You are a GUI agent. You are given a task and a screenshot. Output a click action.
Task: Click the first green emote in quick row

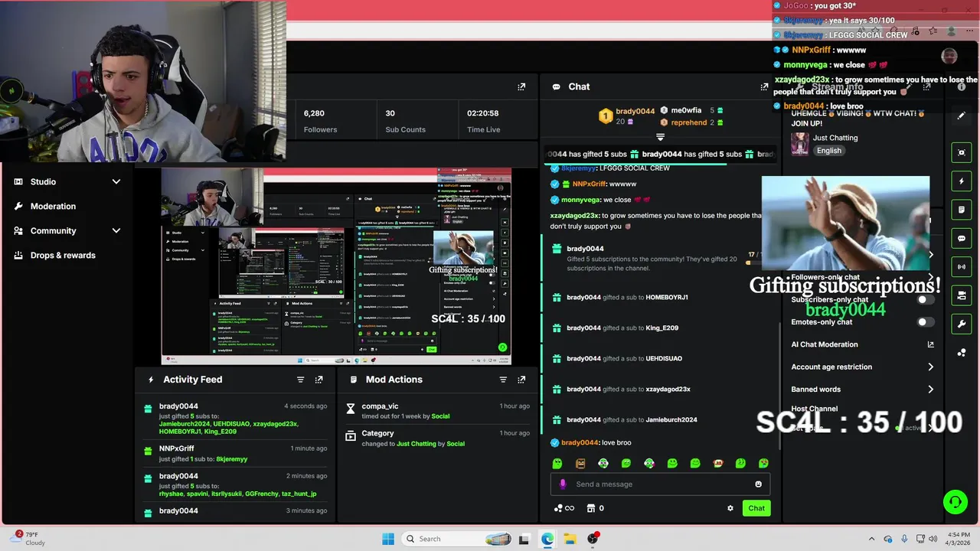click(557, 464)
